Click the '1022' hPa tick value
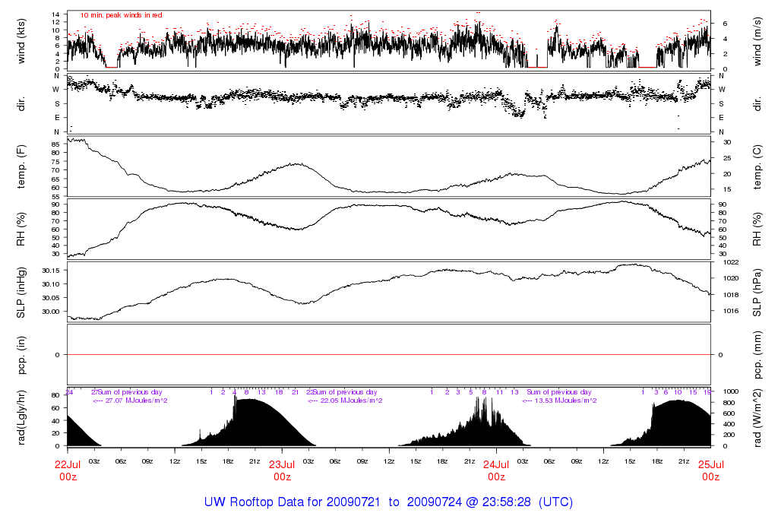 pyautogui.click(x=732, y=262)
